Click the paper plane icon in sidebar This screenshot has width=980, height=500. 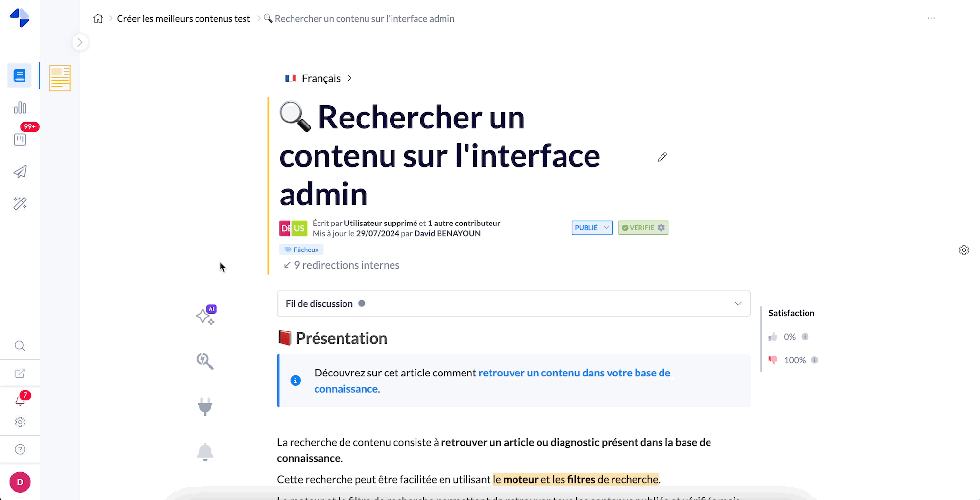[20, 172]
